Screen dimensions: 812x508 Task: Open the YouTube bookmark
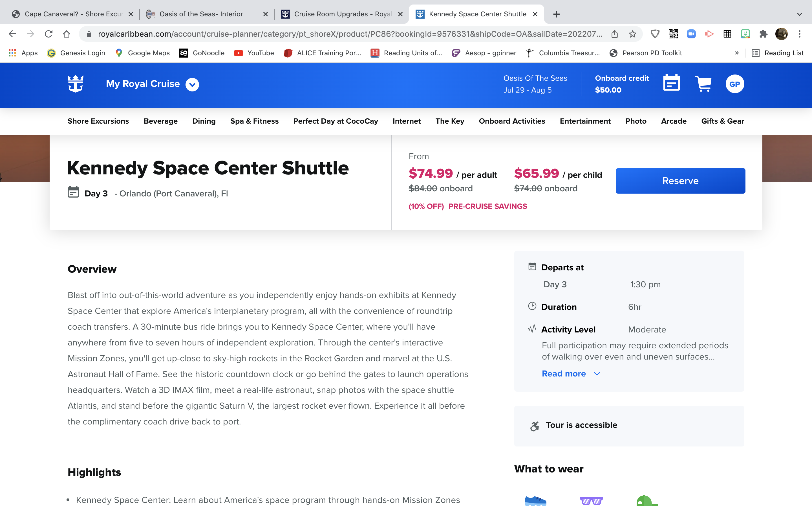coord(254,53)
